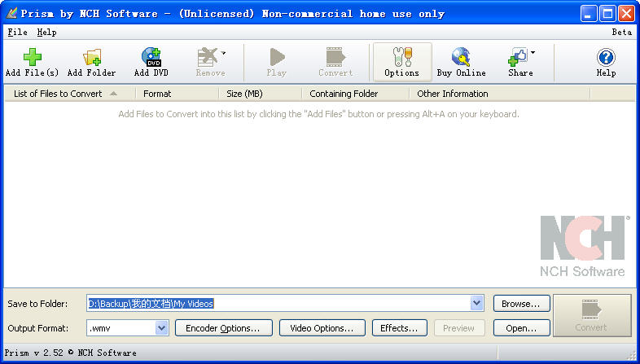640x364 pixels.
Task: Click the large Convert button at bottom right
Action: point(592,315)
